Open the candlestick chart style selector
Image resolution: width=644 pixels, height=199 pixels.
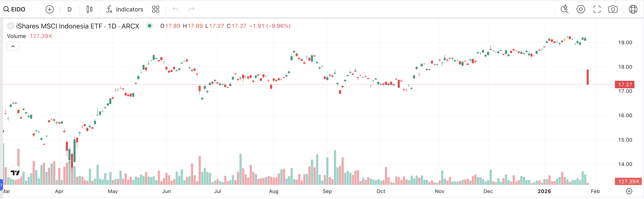(x=89, y=9)
